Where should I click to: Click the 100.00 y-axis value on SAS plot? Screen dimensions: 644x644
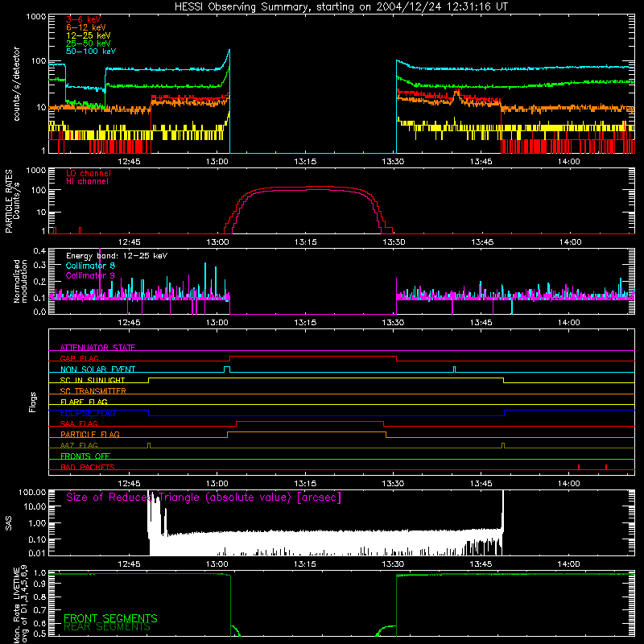pos(32,493)
